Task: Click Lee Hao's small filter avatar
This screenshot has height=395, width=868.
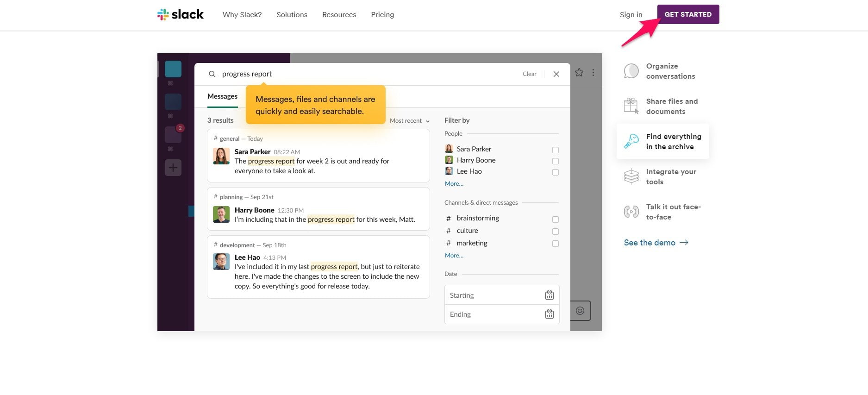Action: coord(449,171)
